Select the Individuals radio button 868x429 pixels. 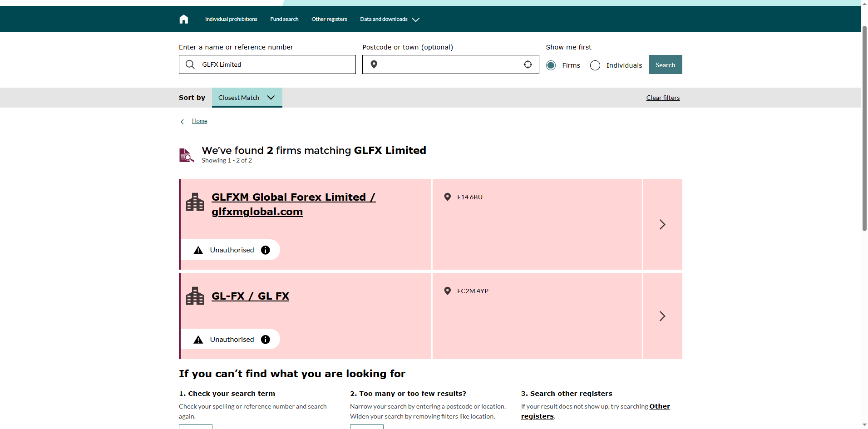coord(595,65)
